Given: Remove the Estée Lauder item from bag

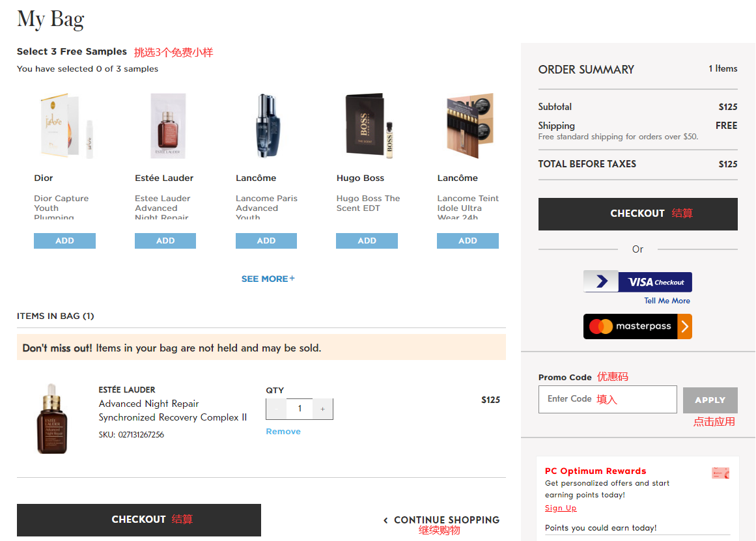Looking at the screenshot, I should (283, 432).
